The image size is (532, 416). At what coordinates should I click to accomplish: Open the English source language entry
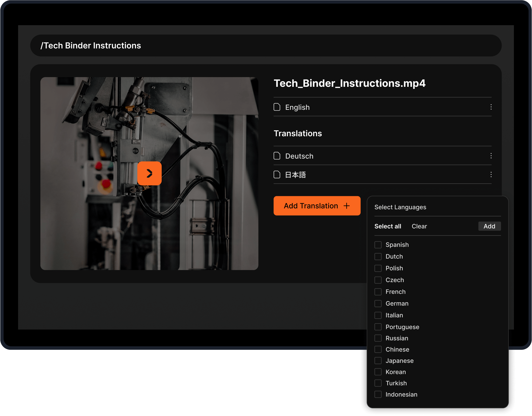coord(297,107)
